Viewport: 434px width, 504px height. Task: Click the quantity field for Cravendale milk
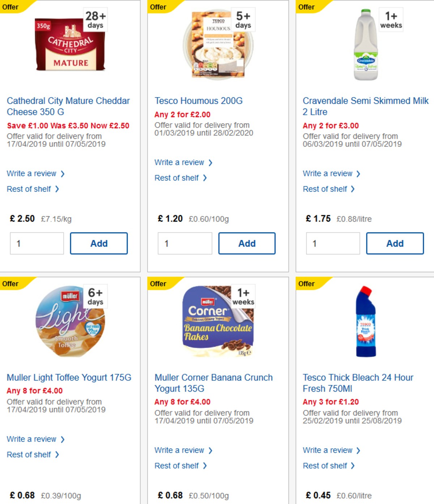click(333, 243)
